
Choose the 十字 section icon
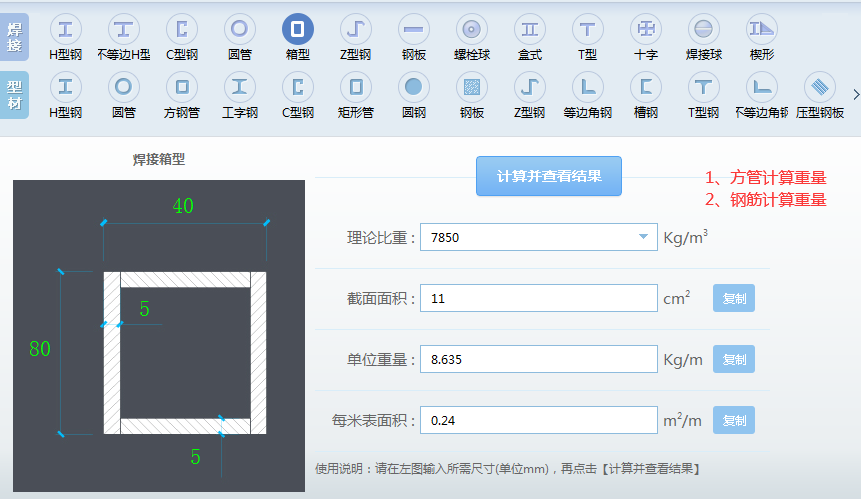click(x=646, y=29)
